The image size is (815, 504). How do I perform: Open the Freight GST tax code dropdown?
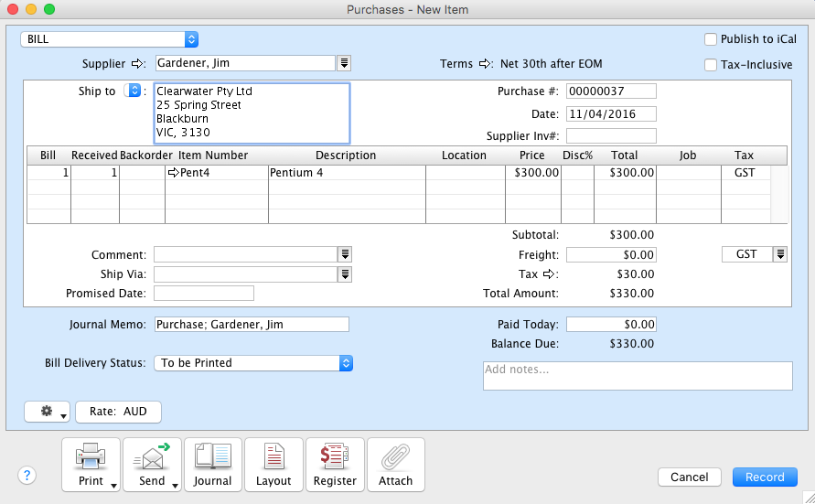click(780, 254)
